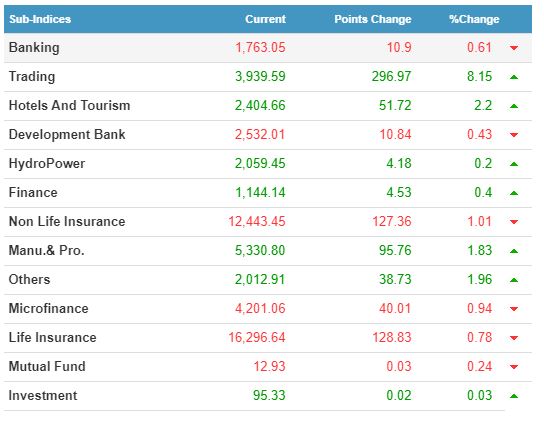This screenshot has height=429, width=544.
Task: Select the Others sub-index name
Action: click(x=29, y=280)
